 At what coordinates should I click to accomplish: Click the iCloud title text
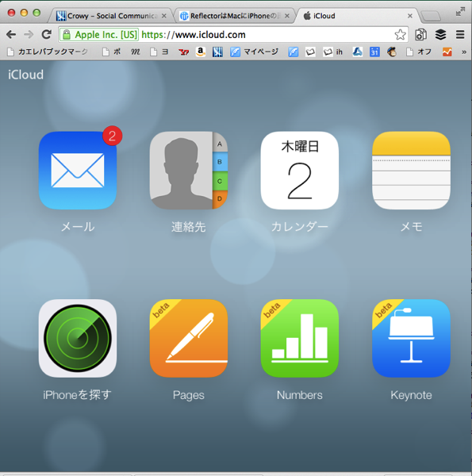[26, 75]
